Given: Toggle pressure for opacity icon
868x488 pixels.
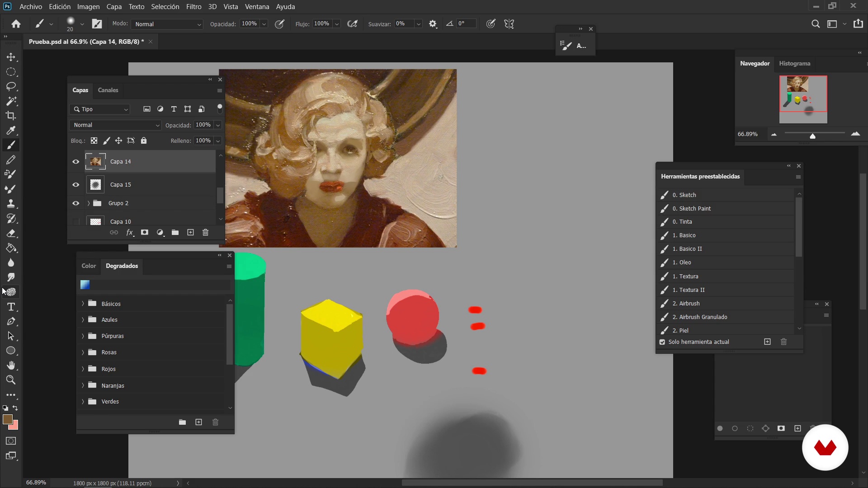Looking at the screenshot, I should [280, 24].
